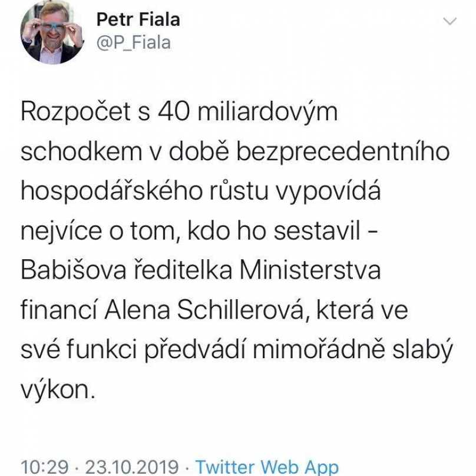Open the tweet options chevron menu

coord(449,22)
